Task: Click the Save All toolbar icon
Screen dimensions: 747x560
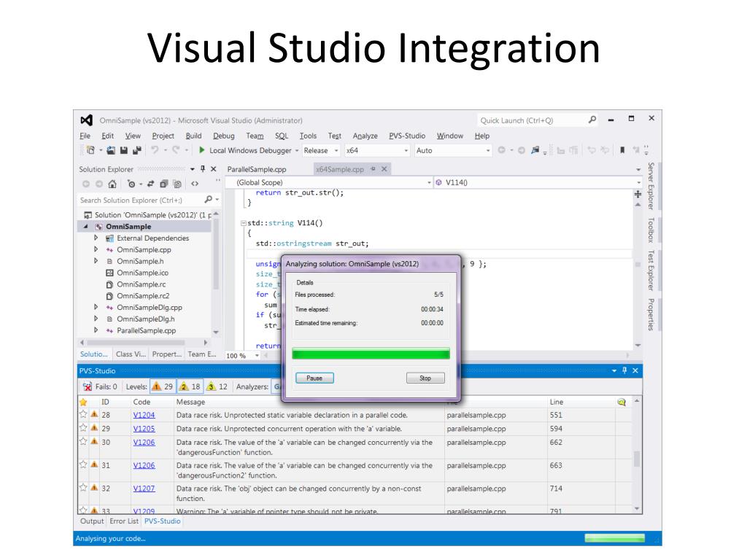Action: 137,150
